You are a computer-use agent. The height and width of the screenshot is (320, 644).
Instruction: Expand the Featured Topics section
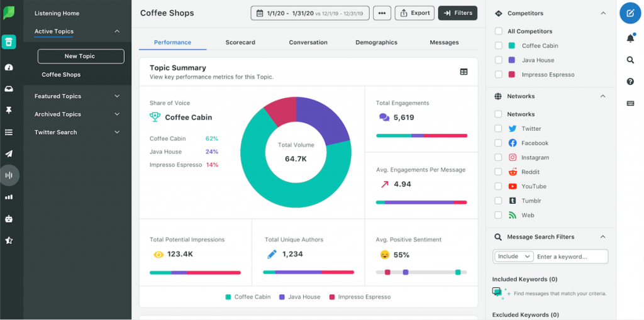[x=117, y=96]
